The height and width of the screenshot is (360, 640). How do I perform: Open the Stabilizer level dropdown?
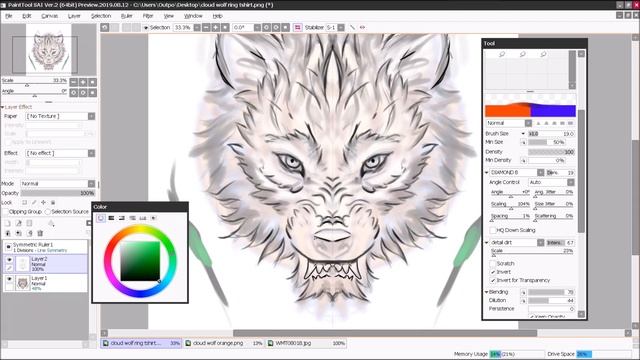coord(341,27)
